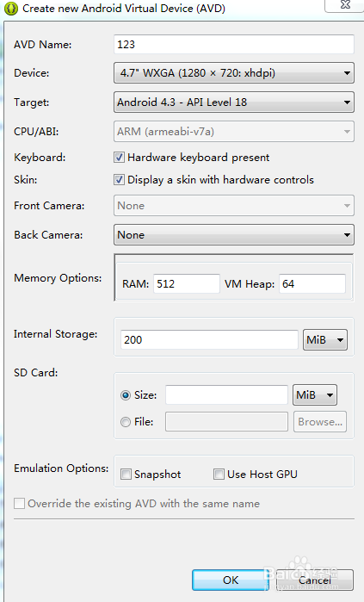
Task: Select the SD Card File radio button
Action: pos(126,422)
